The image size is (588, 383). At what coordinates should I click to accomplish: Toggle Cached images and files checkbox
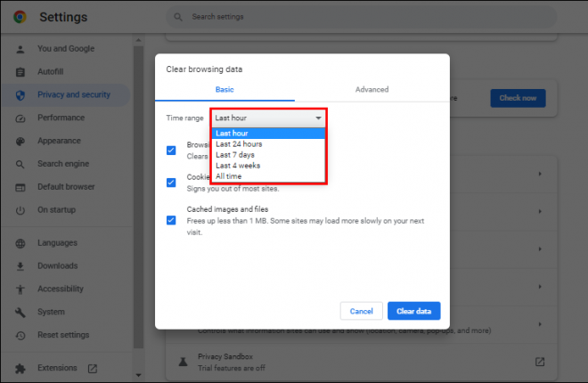(x=171, y=219)
